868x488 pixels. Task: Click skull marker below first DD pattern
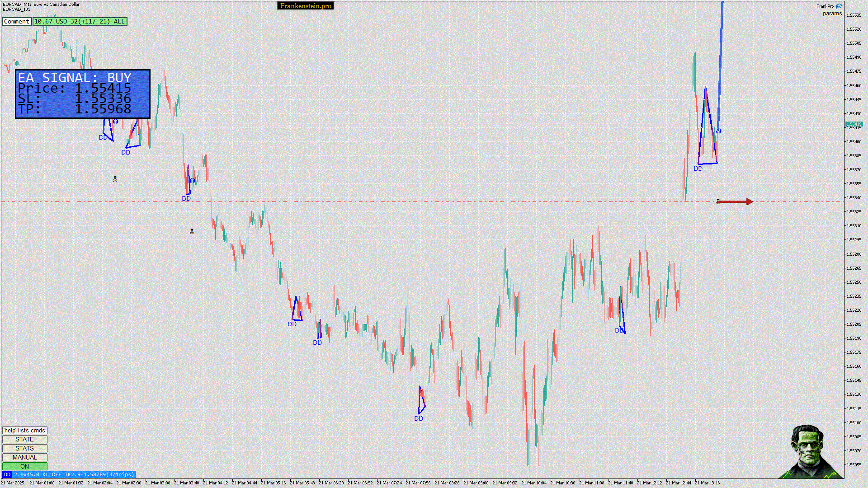coord(115,179)
